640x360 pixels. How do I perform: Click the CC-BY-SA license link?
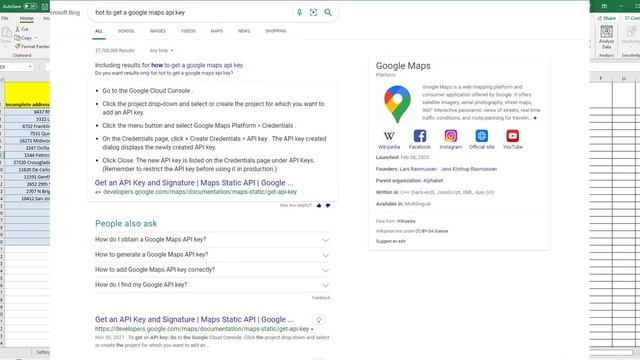431,231
